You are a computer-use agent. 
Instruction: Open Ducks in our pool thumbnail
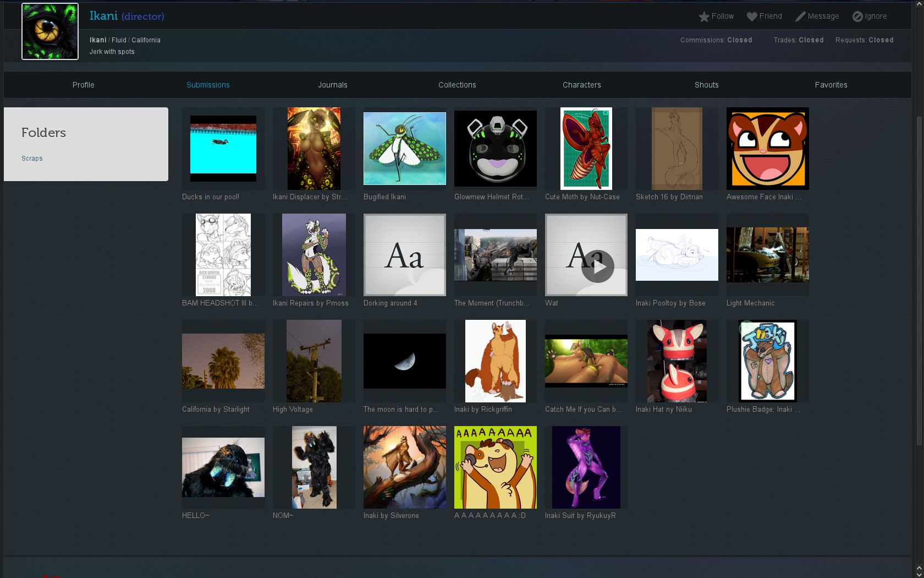coord(223,149)
